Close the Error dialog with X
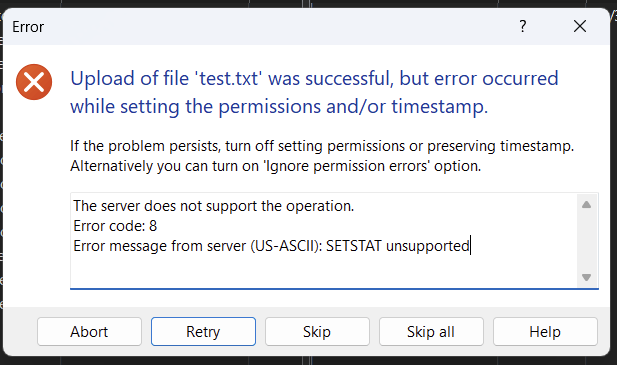Viewport: 617px width, 365px height. pos(580,26)
